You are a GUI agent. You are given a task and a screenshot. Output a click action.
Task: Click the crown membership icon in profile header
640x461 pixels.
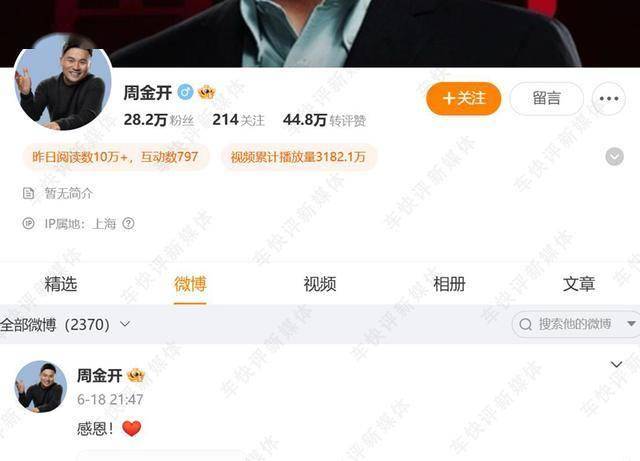(x=207, y=93)
